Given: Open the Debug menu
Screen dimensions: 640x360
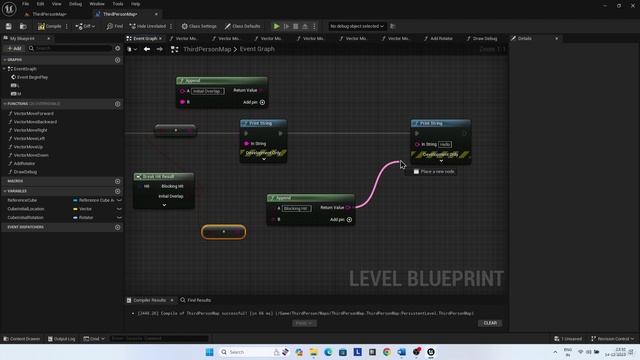Looking at the screenshot, I should point(76,4).
